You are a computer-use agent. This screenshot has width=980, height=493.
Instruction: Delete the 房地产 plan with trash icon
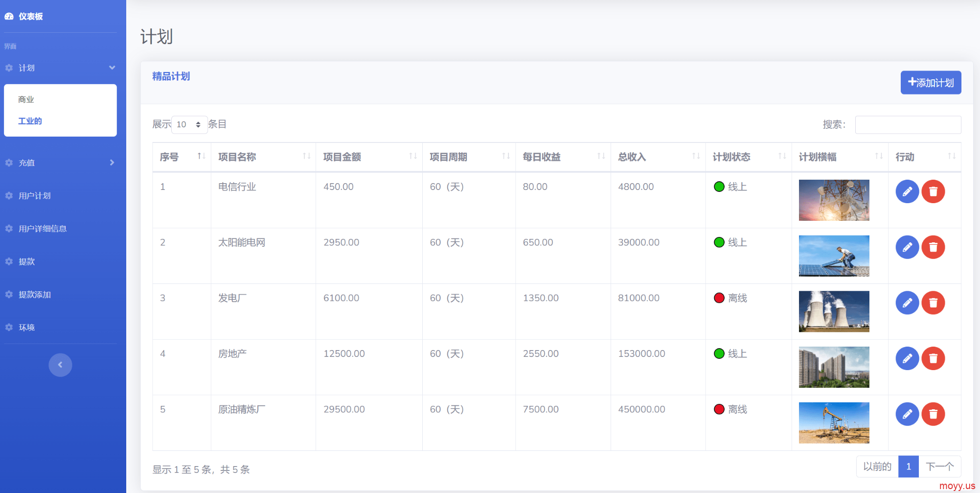tap(933, 358)
